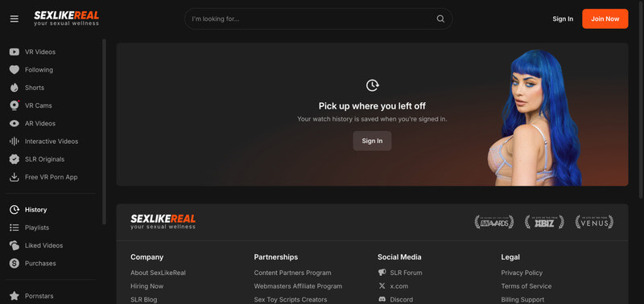Click the Liked Videos icon
The height and width of the screenshot is (304, 644).
pos(14,245)
